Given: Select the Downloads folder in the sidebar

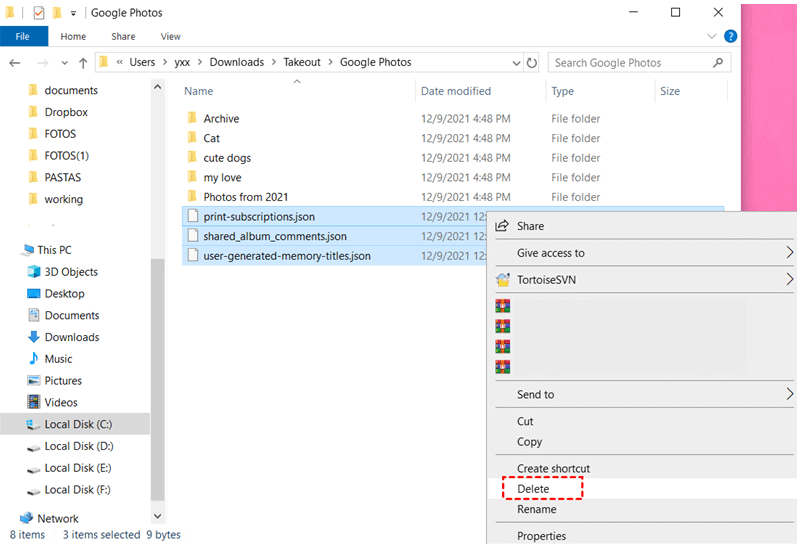Looking at the screenshot, I should (x=71, y=337).
